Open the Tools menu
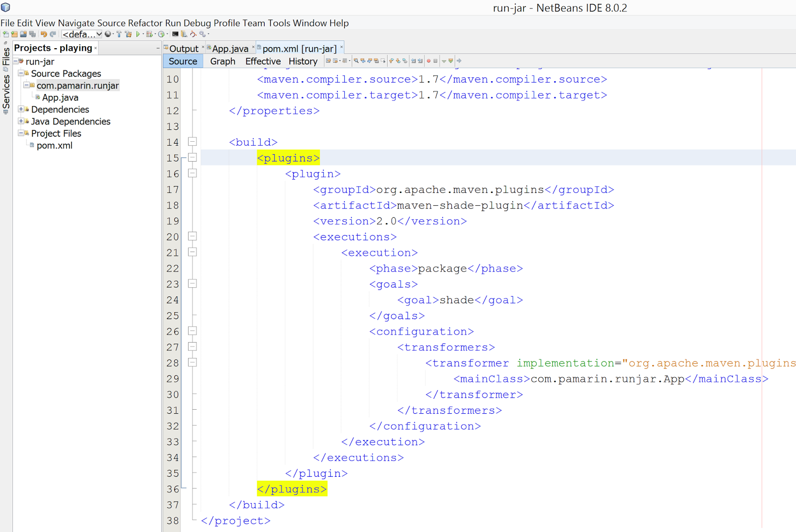 pos(279,23)
